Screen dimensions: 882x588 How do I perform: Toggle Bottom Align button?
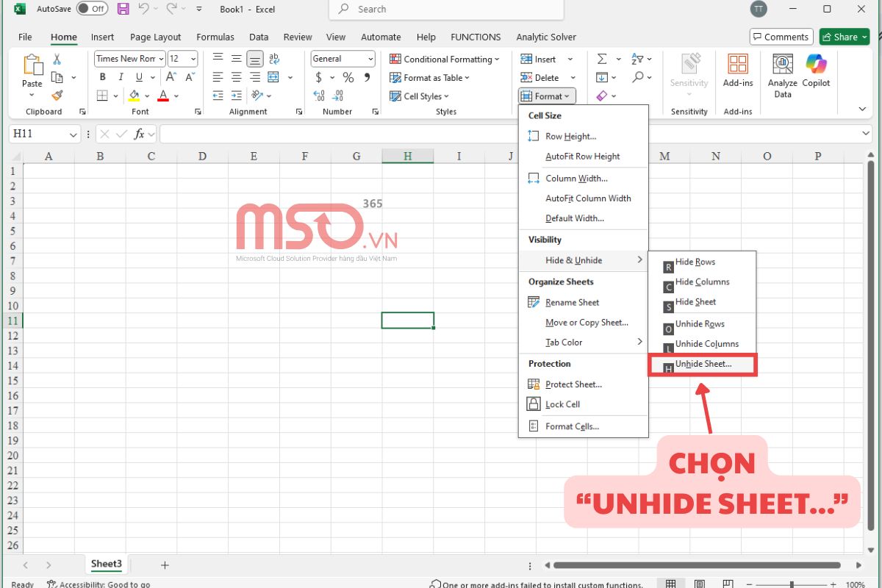coord(255,59)
